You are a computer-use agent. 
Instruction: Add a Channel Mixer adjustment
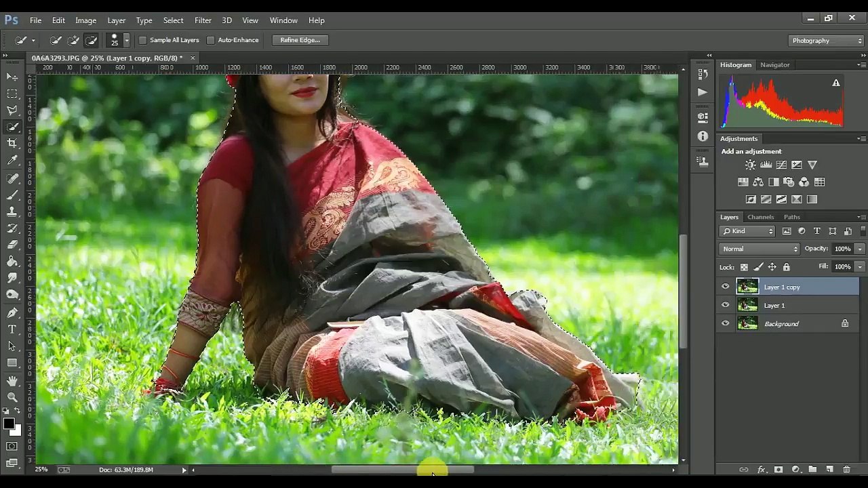pyautogui.click(x=804, y=182)
